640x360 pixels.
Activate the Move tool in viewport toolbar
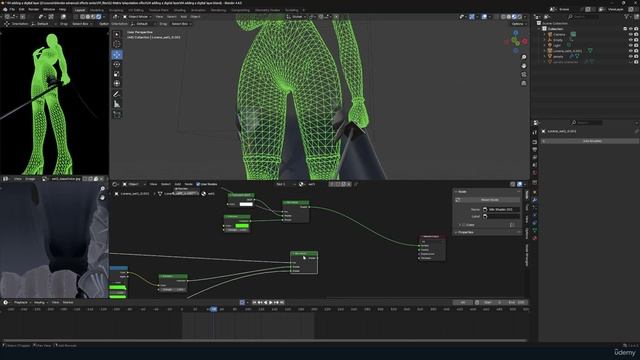click(117, 55)
